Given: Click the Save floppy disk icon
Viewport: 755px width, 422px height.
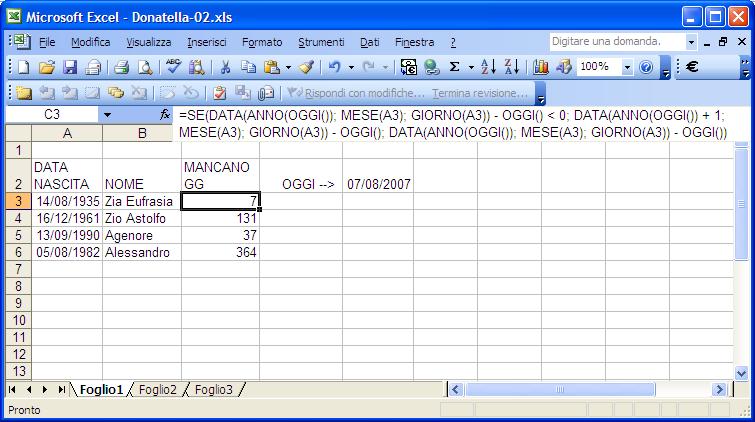Looking at the screenshot, I should tap(70, 67).
